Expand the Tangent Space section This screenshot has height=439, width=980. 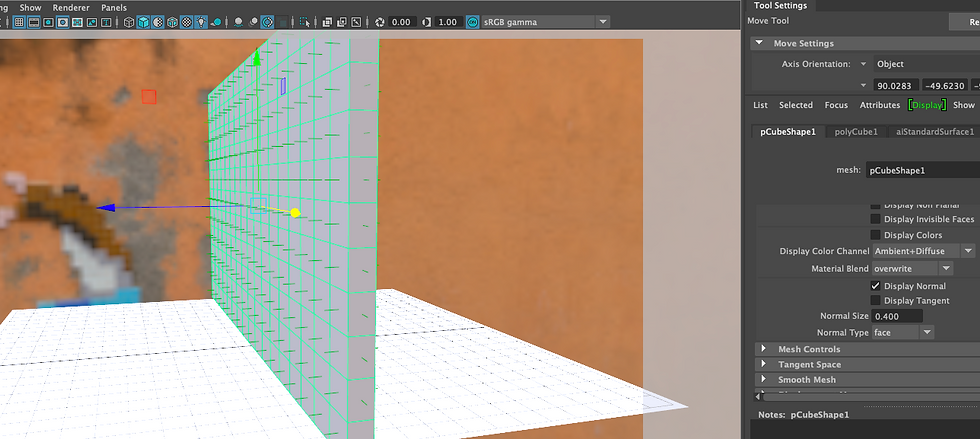tap(763, 365)
